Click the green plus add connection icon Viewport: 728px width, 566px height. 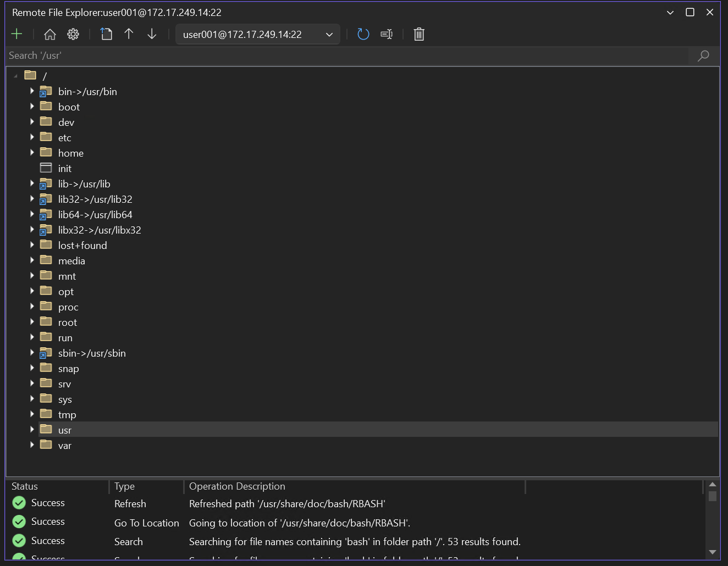pyautogui.click(x=16, y=34)
